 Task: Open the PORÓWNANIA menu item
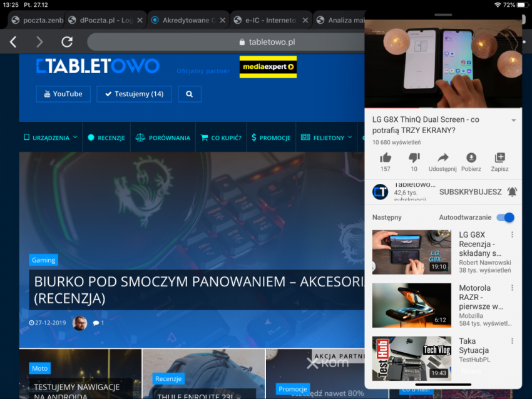click(163, 138)
